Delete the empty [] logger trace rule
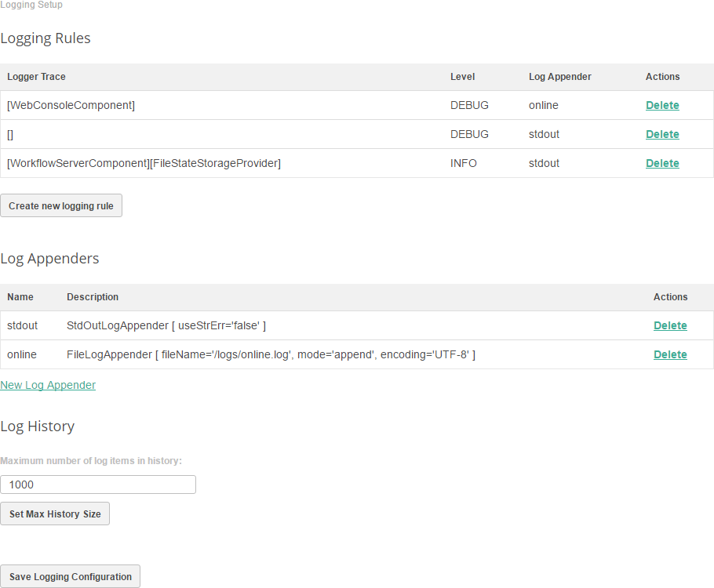The width and height of the screenshot is (714, 588). 661,134
